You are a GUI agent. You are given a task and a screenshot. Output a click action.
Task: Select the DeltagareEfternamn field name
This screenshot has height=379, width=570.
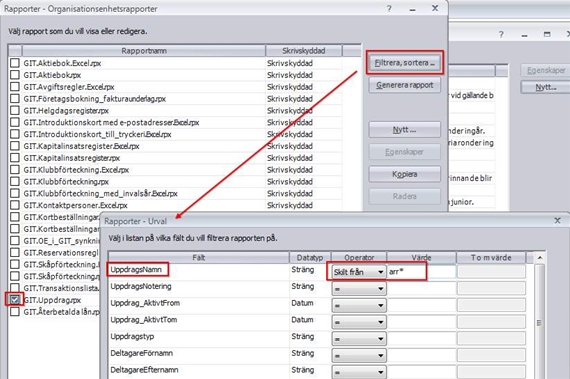tap(144, 370)
